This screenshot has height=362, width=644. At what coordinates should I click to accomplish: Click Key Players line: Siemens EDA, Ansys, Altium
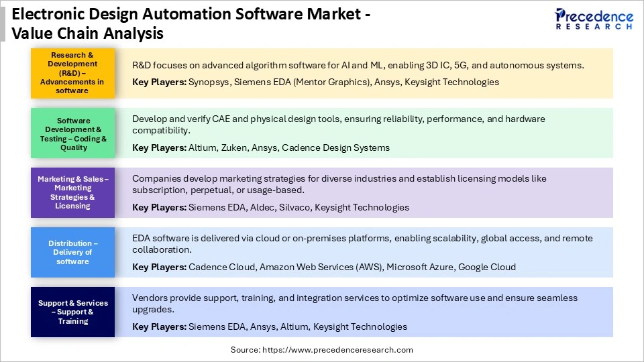click(270, 327)
